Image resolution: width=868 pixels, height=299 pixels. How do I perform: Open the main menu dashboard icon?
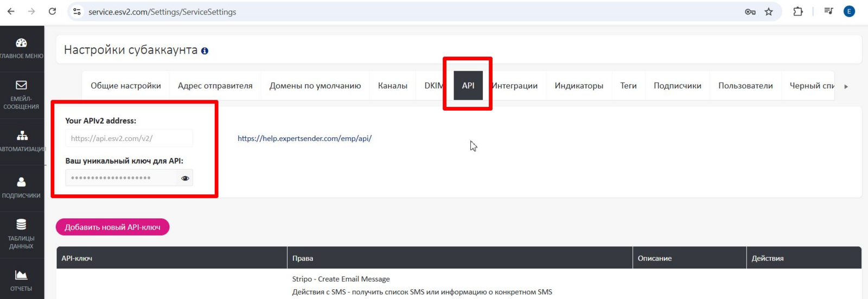(21, 43)
